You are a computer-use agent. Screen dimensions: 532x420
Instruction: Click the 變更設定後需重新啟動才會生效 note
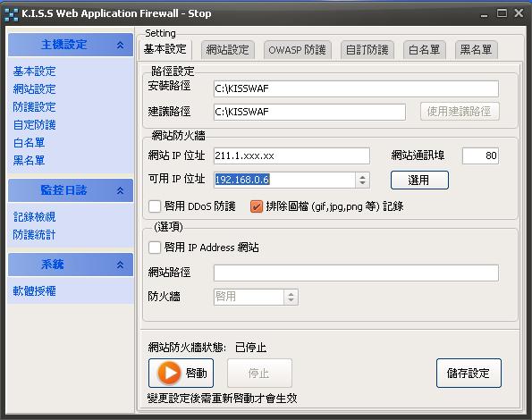pos(223,398)
